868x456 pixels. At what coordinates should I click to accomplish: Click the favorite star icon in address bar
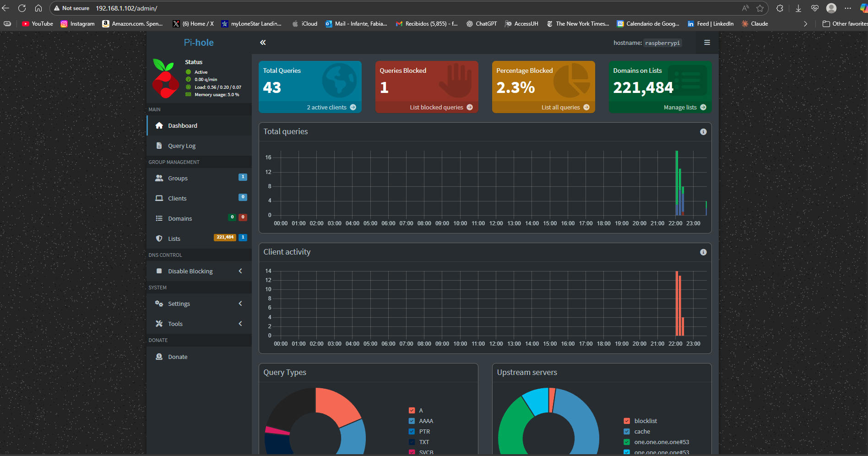[x=760, y=8]
